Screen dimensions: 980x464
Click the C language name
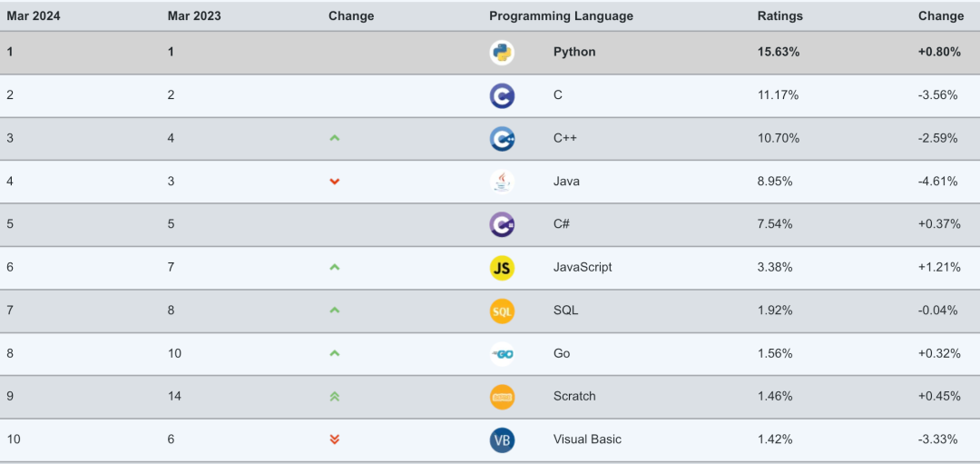pos(557,95)
